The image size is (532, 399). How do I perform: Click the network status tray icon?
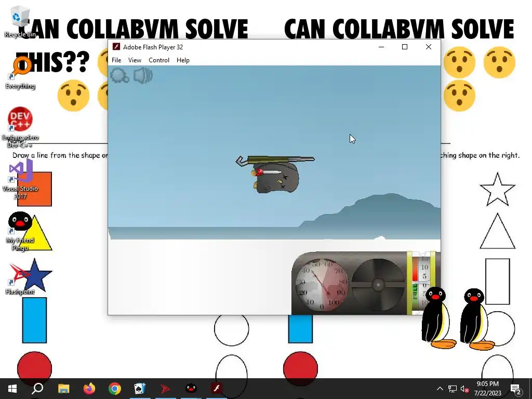[x=453, y=389]
